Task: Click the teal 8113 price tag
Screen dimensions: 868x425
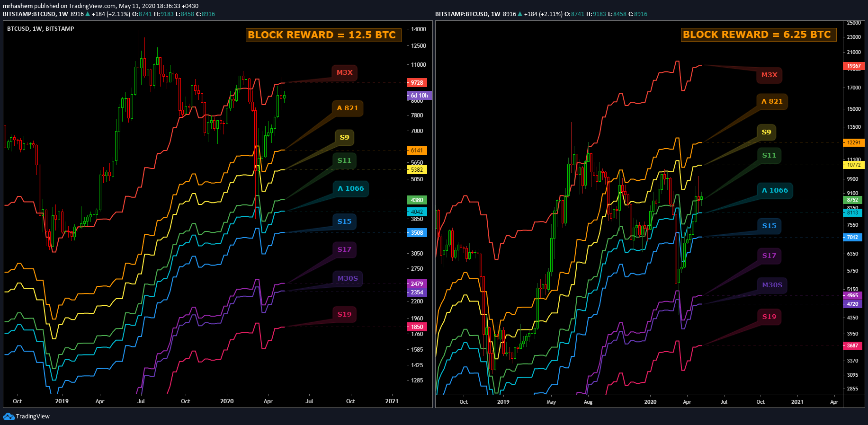Action: pos(853,213)
